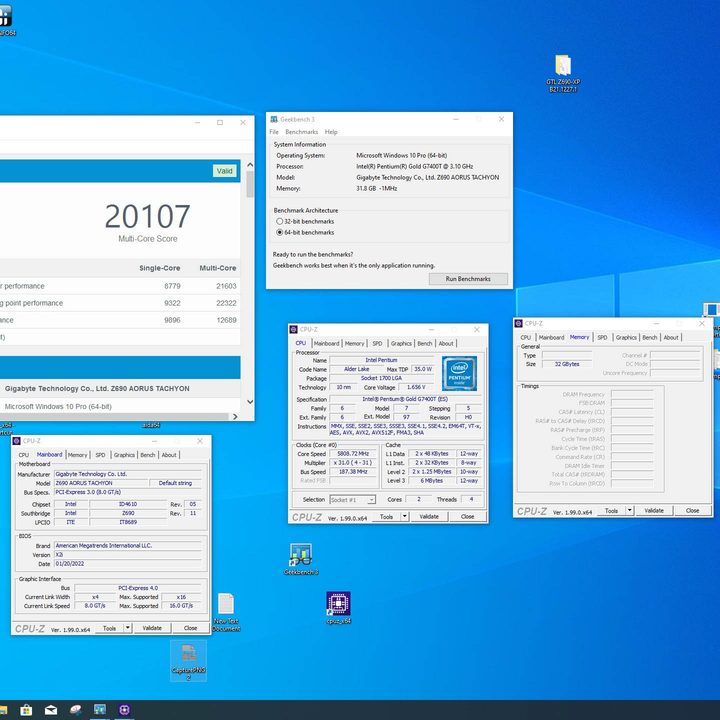Click the multi-core score 22322
Screen dimensions: 720x720
click(x=226, y=303)
